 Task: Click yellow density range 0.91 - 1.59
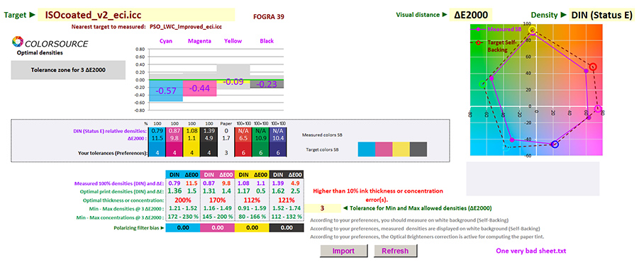click(252, 208)
